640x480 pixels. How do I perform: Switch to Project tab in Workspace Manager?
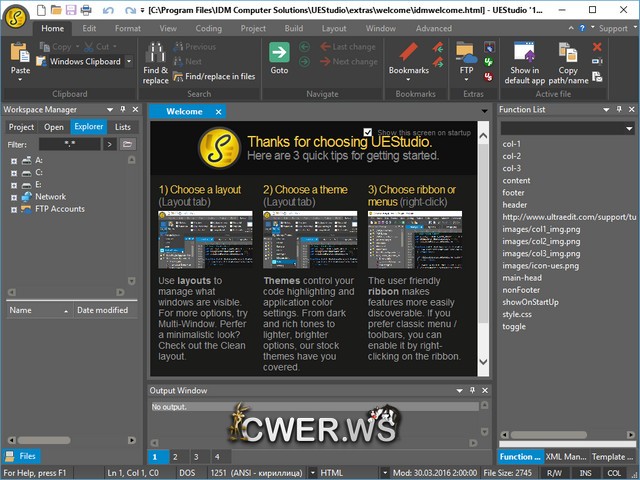point(21,127)
